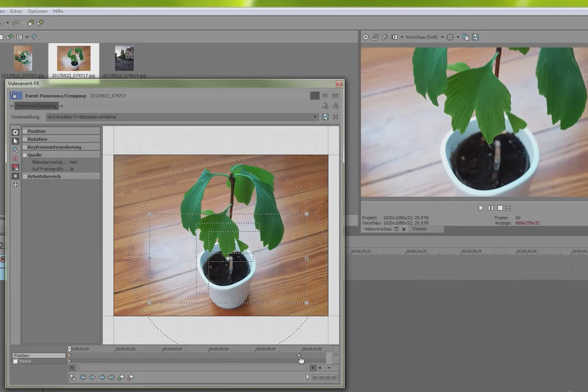588x392 pixels.
Task: Toggle split screen view icon
Action: (394, 37)
